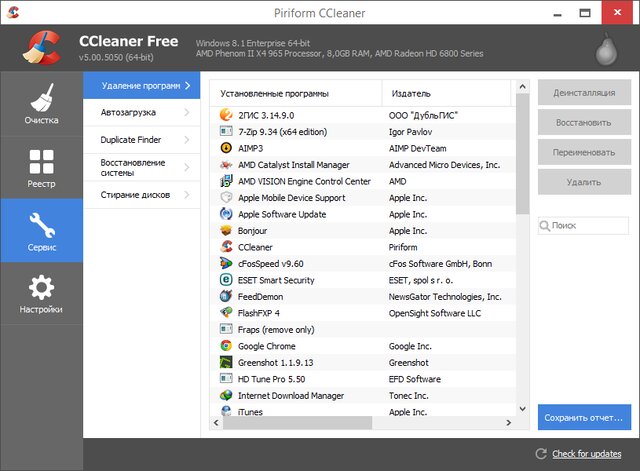Select AMD Catalyst Install Manager icon
The image size is (640, 471).
pos(226,164)
